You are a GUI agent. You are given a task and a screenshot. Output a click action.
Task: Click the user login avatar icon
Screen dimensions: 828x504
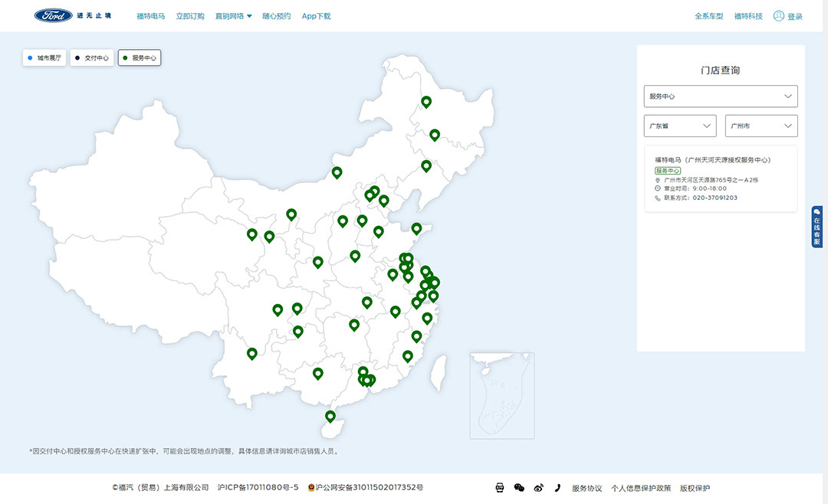point(779,15)
